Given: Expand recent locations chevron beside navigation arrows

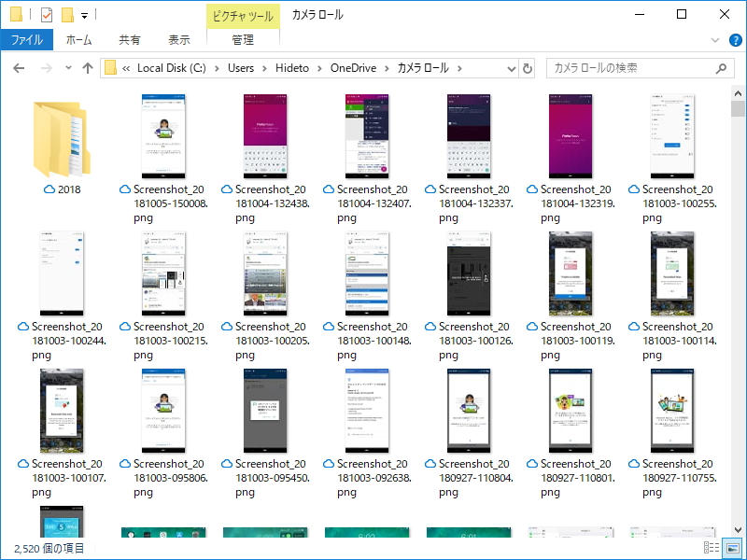Looking at the screenshot, I should 67,67.
